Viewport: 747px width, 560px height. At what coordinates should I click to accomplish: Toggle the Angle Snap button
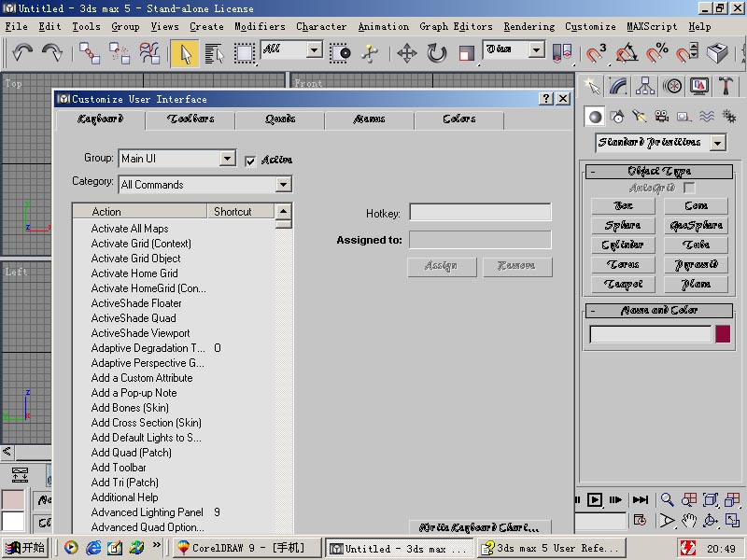pos(627,53)
